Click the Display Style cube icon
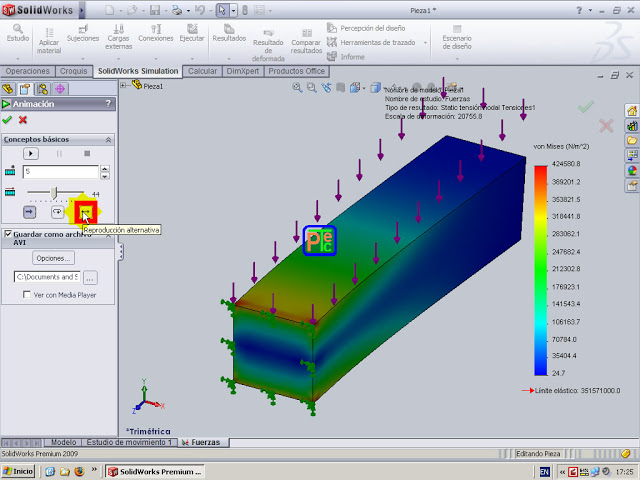This screenshot has width=640, height=480. coord(375,87)
